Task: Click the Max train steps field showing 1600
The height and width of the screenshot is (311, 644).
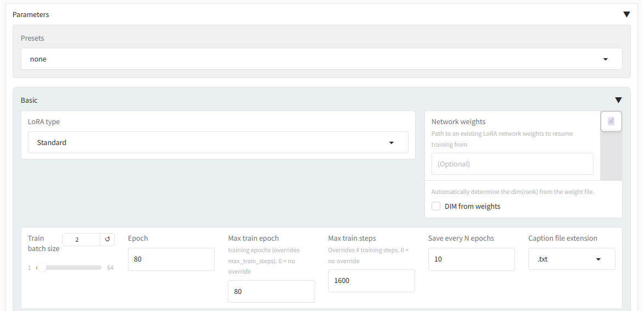Action: click(x=371, y=281)
